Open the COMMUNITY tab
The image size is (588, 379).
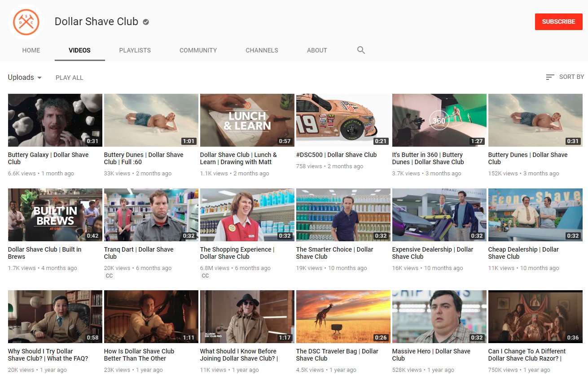[198, 50]
